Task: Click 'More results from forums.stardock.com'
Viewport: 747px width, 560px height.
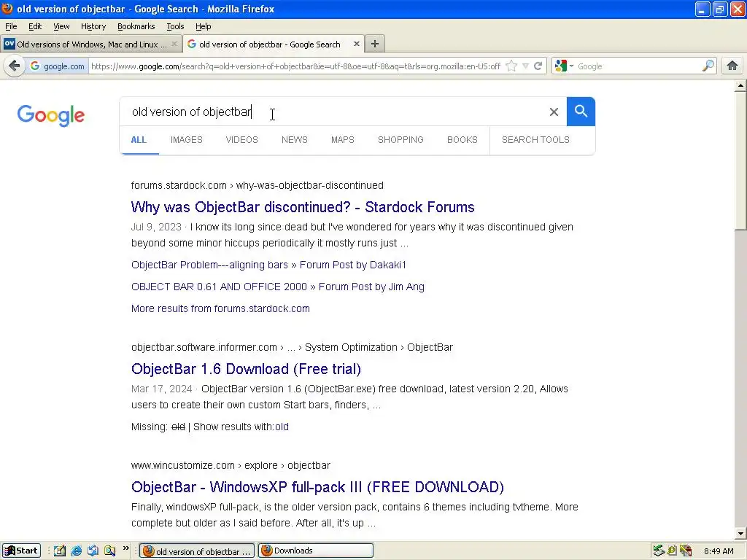Action: [220, 308]
